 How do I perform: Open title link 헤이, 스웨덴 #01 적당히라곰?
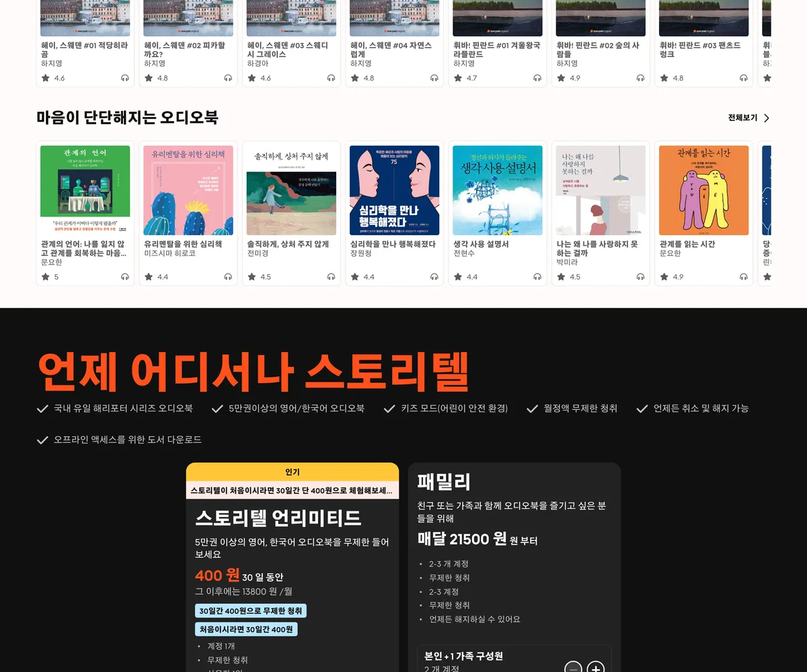(84, 50)
